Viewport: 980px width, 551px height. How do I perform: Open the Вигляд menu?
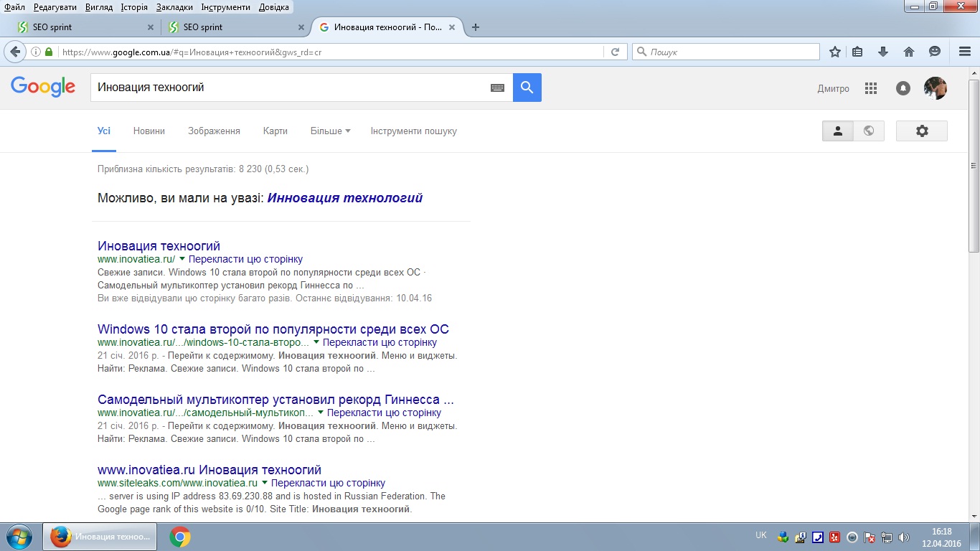tap(98, 7)
